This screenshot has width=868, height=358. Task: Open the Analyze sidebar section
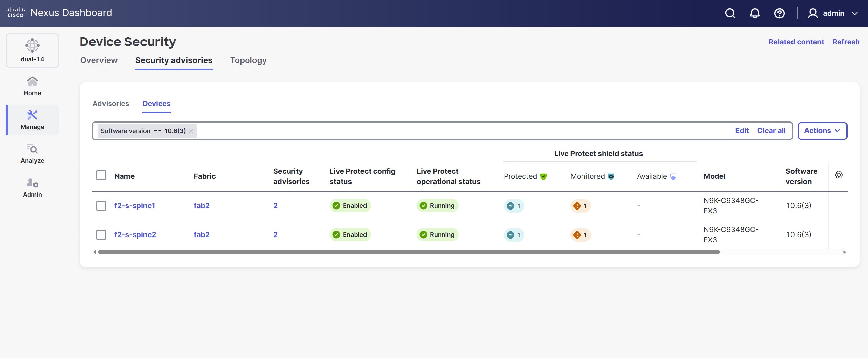pos(32,154)
